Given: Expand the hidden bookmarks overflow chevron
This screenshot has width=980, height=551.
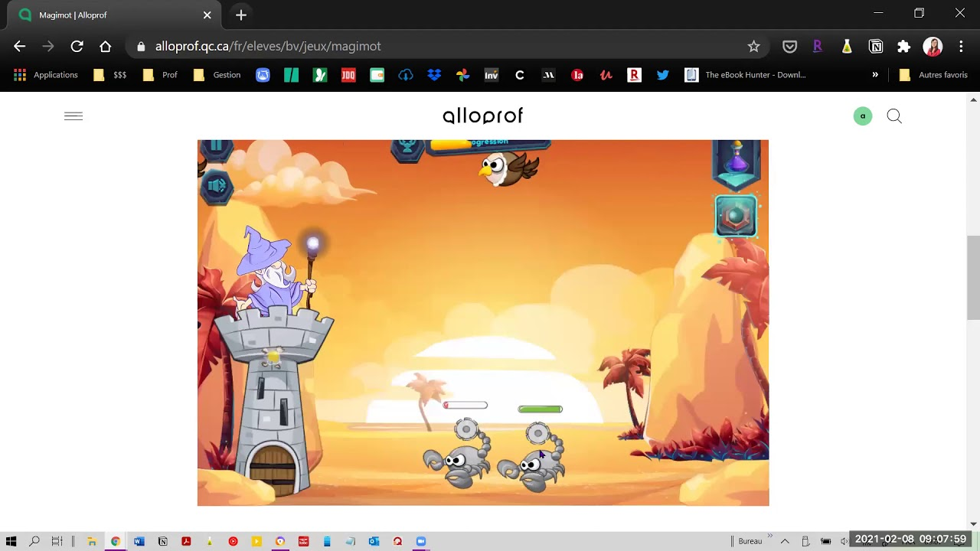Looking at the screenshot, I should [x=875, y=75].
